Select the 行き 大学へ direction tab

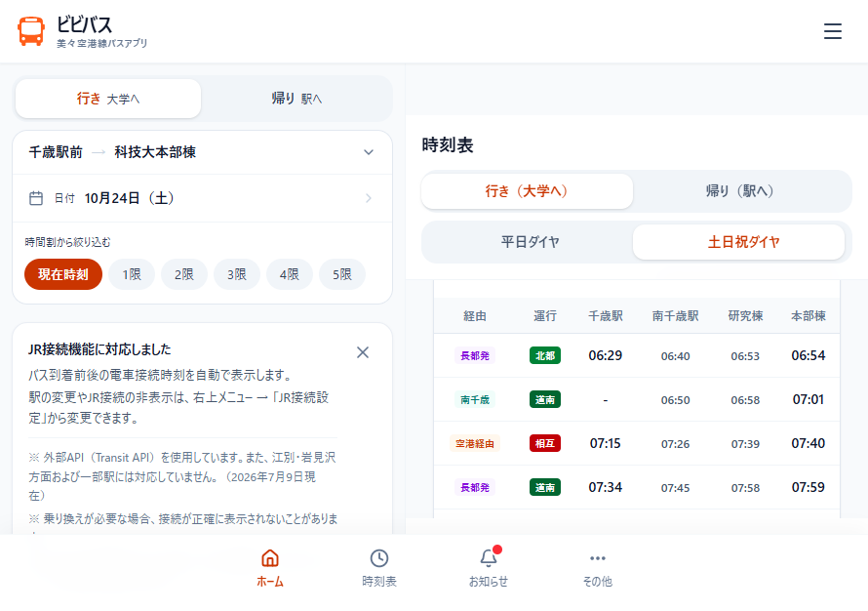coord(108,99)
